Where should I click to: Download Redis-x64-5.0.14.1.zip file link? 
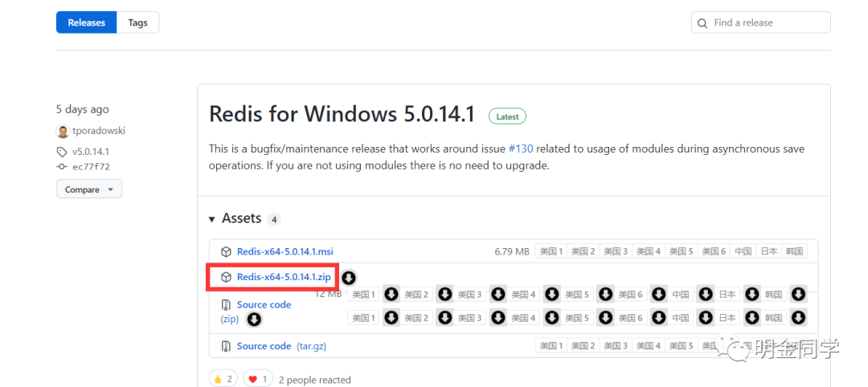284,277
